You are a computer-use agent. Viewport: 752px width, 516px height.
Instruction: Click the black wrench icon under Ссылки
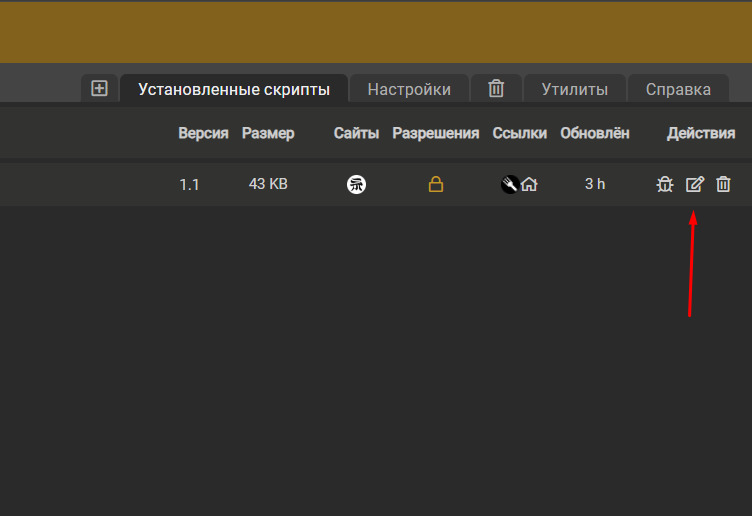509,184
